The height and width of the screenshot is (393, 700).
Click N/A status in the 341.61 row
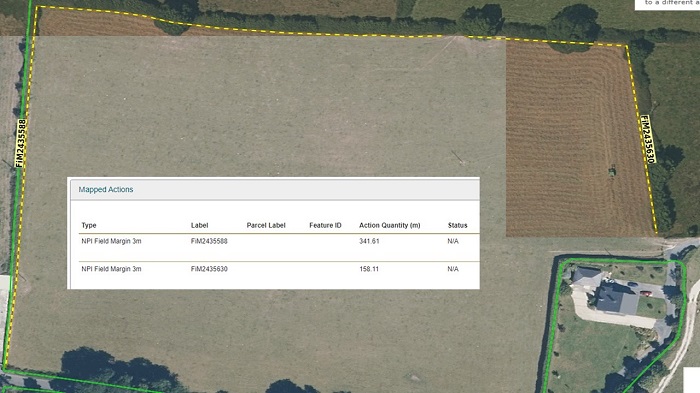pos(453,241)
